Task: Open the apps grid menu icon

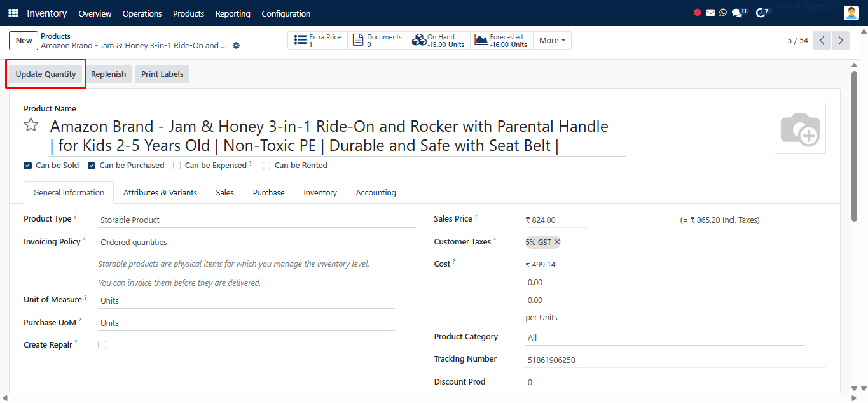Action: pos(13,13)
